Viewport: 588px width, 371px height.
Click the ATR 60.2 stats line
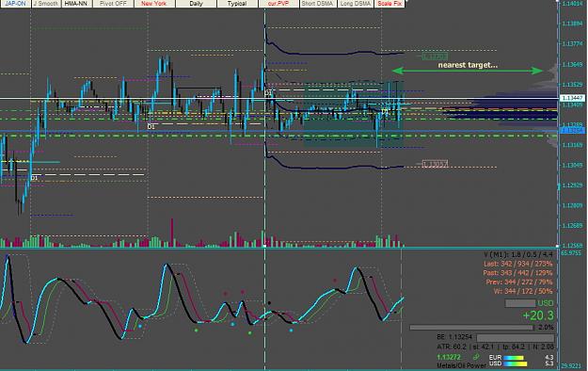coord(495,347)
